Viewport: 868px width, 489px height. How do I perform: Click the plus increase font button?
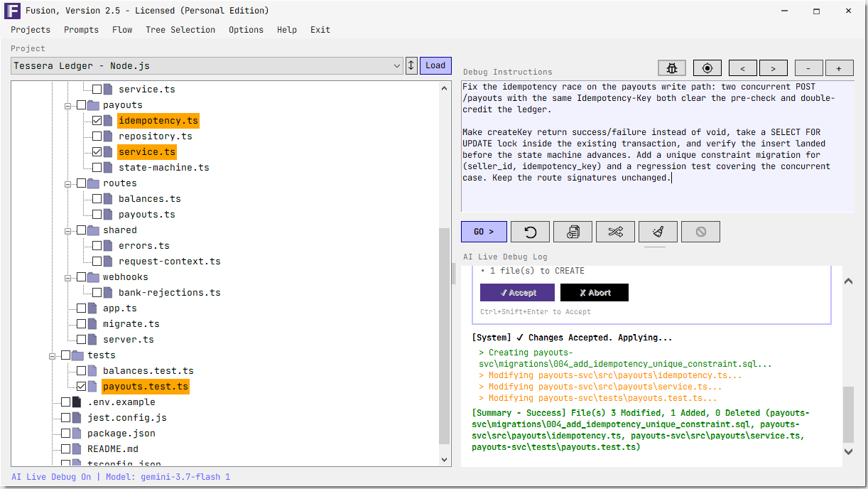[x=839, y=68]
